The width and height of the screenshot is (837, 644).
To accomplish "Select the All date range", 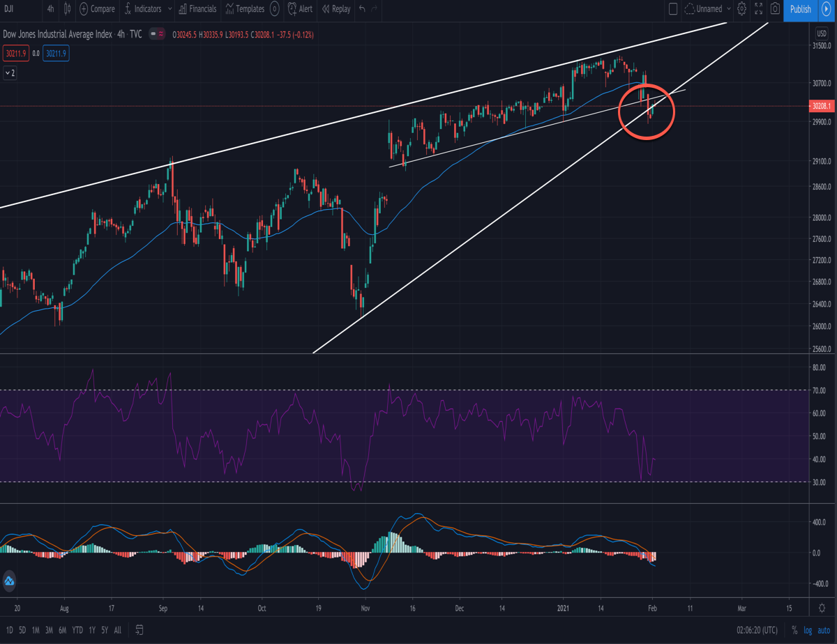I will [117, 630].
